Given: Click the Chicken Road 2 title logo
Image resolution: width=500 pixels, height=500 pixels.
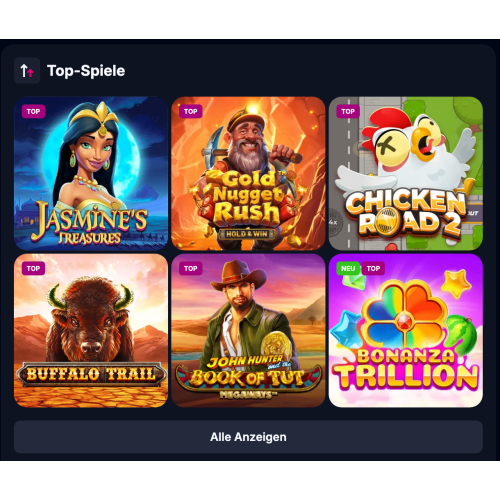Looking at the screenshot, I should coord(406,213).
